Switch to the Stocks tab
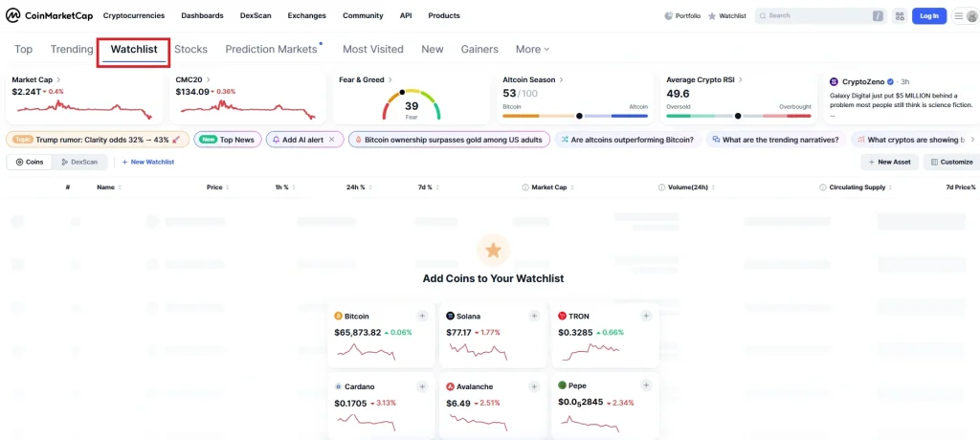 point(190,50)
